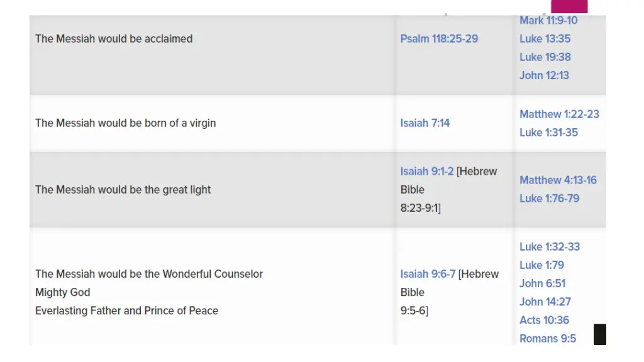Open the Luke 1:79 link
The height and width of the screenshot is (362, 644).
click(x=541, y=265)
